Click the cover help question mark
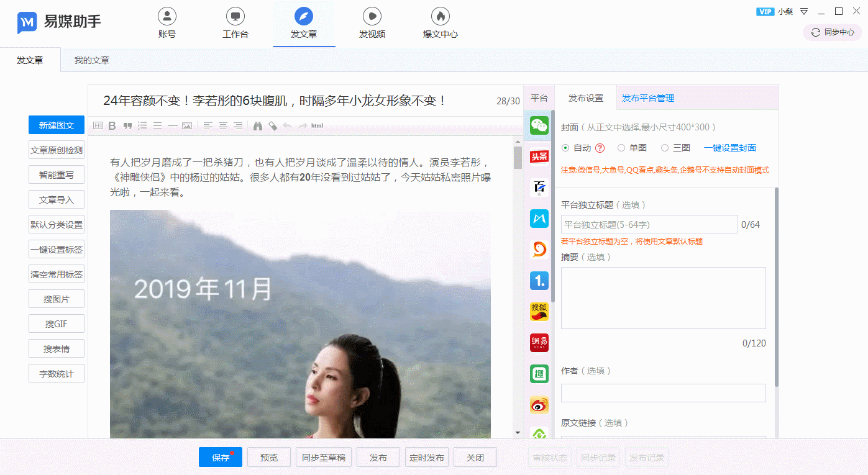The width and height of the screenshot is (868, 475). (x=600, y=148)
